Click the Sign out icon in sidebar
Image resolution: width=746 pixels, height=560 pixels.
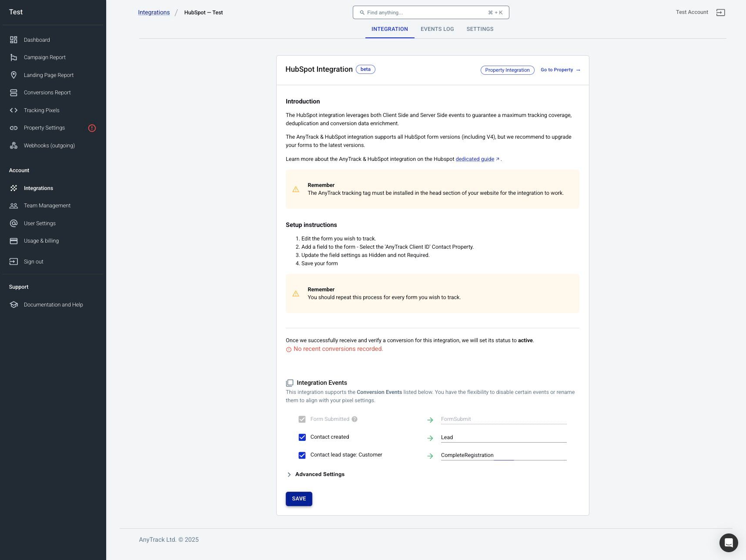point(13,262)
